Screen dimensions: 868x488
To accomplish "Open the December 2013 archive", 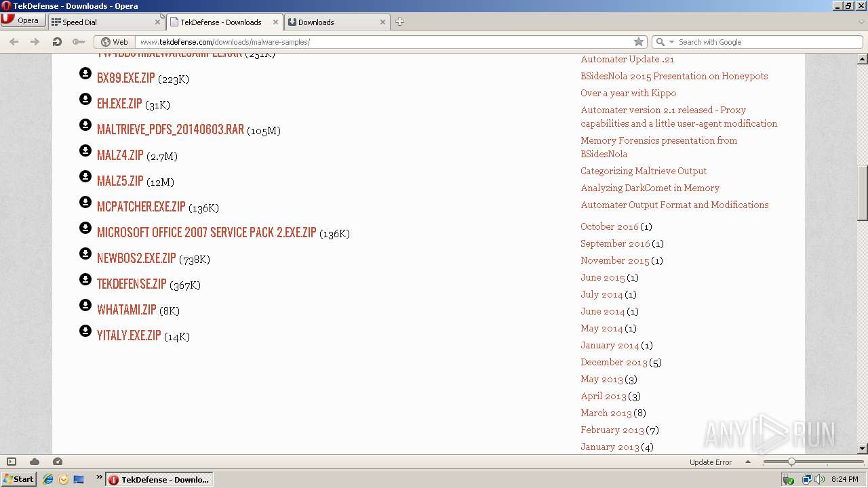I will [x=614, y=362].
